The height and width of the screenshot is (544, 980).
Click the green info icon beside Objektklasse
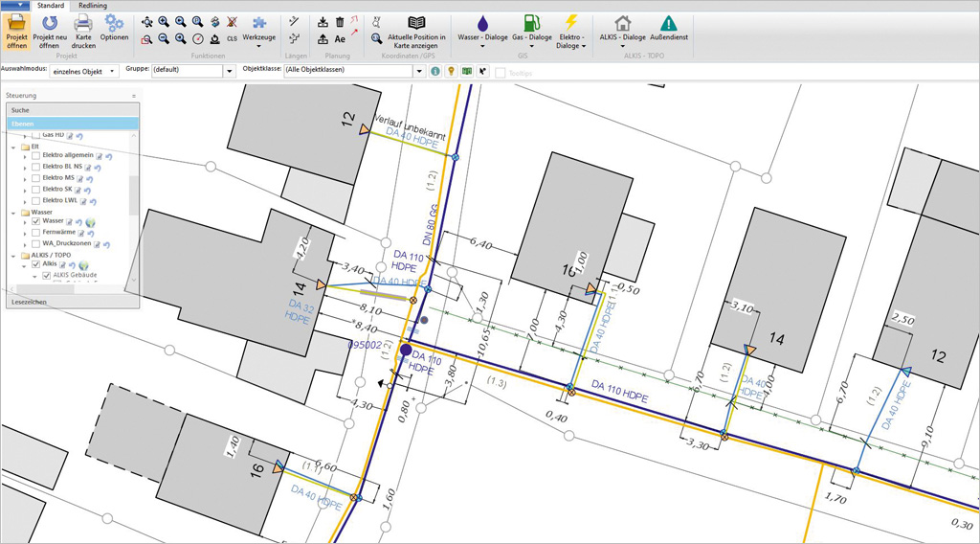pyautogui.click(x=435, y=71)
